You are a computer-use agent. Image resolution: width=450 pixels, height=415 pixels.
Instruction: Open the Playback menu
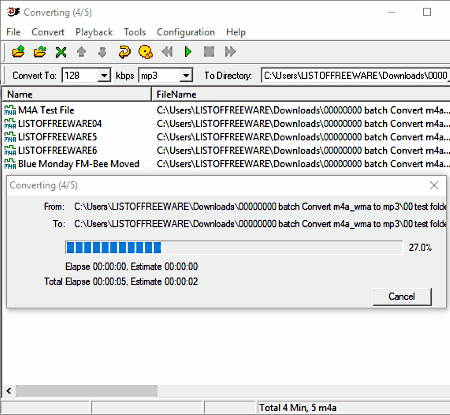(94, 32)
